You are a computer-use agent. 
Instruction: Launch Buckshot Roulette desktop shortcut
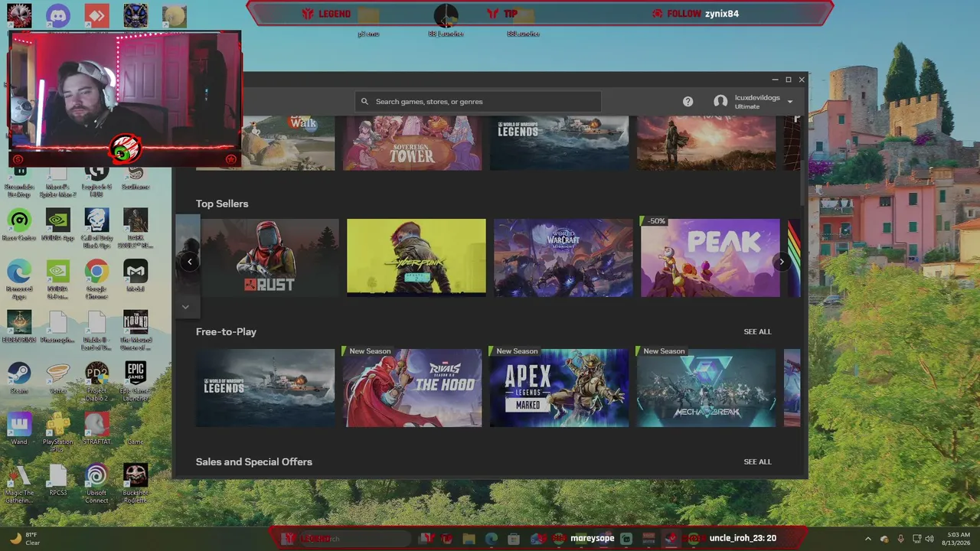click(x=136, y=484)
